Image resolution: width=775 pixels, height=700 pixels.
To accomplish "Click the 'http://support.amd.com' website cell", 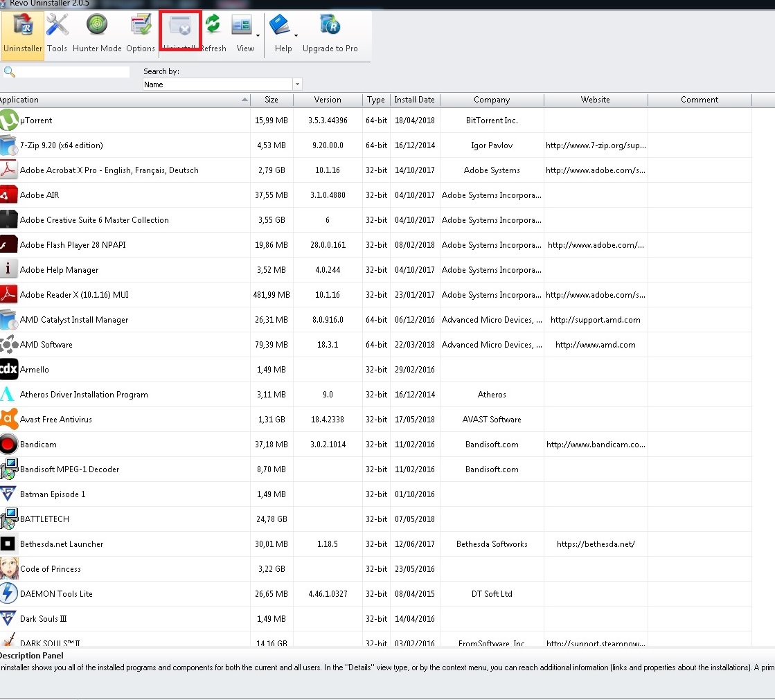I will (x=595, y=320).
